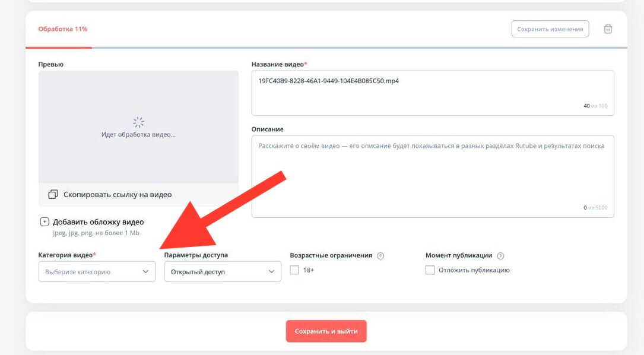644x355 pixels.
Task: Click into the Описание text area
Action: click(432, 176)
